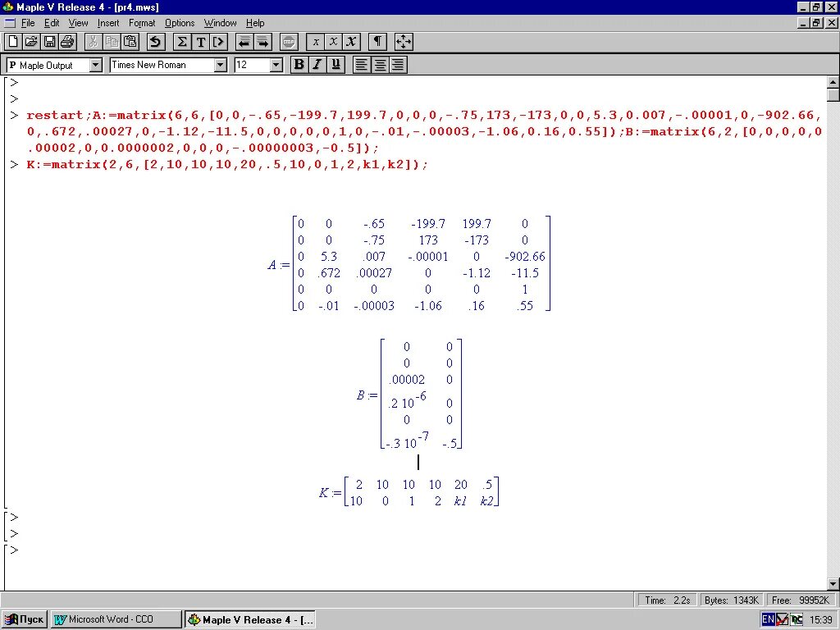Screen dimensions: 840x630
Task: Insert execution group with the [> icon
Action: pos(219,42)
